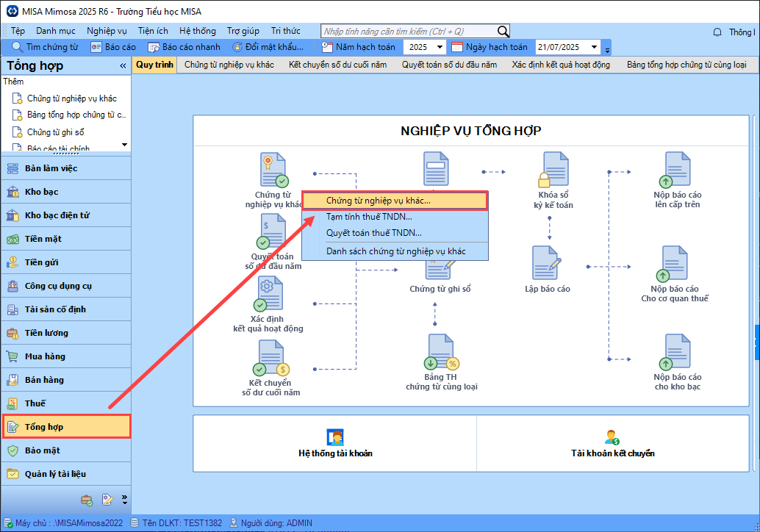Switch to Xác định kết quả hoạt động tab
760x532 pixels.
(x=561, y=65)
